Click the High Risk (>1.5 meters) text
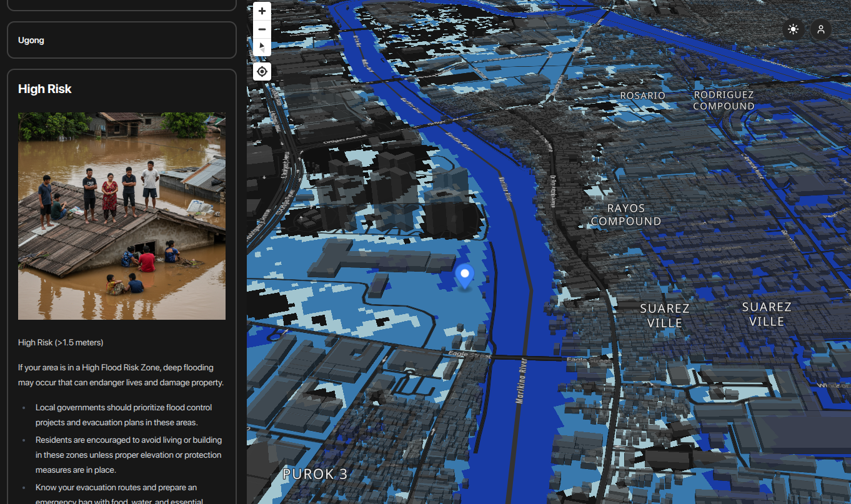Screen dimensions: 851x504 coord(61,342)
